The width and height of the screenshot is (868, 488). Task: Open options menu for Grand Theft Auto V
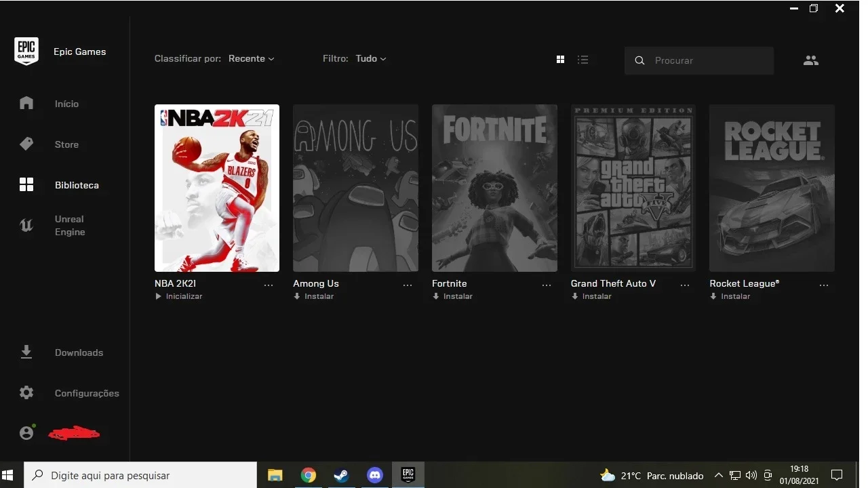point(685,285)
